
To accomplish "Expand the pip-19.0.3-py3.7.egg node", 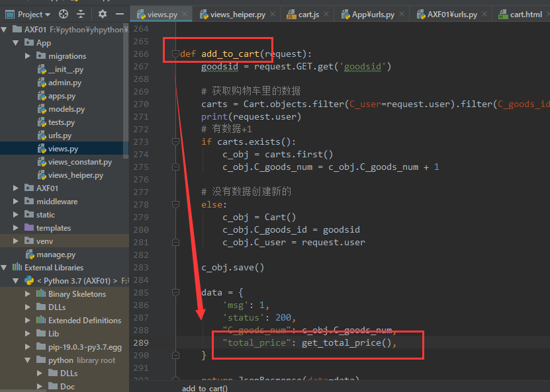I will pyautogui.click(x=28, y=347).
